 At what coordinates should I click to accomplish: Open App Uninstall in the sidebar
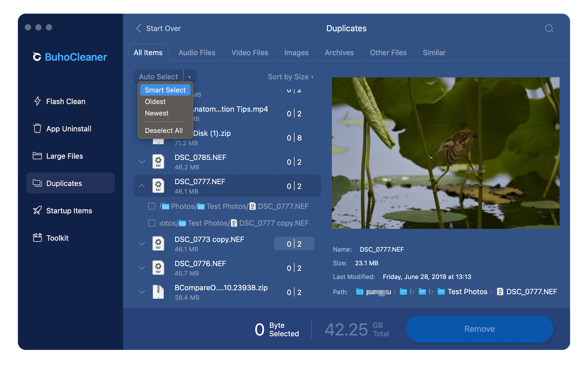(70, 129)
